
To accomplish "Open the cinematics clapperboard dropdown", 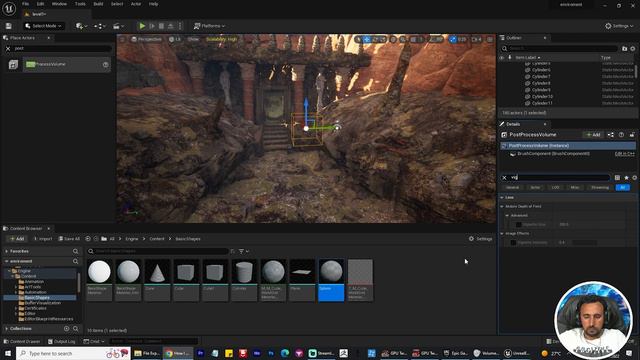I will tap(118, 26).
